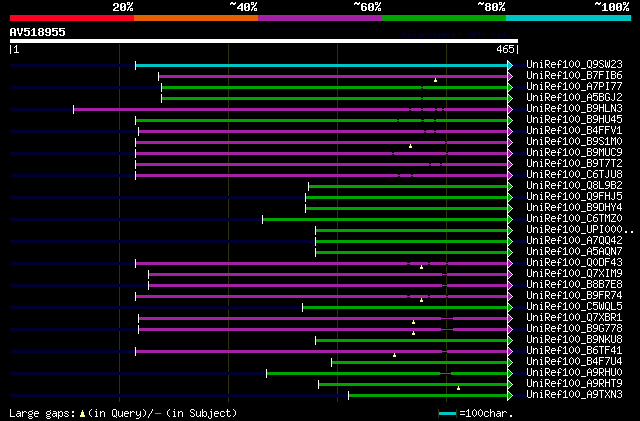Click the yellow gap triangle beneath B9FR74 bar

(421, 300)
